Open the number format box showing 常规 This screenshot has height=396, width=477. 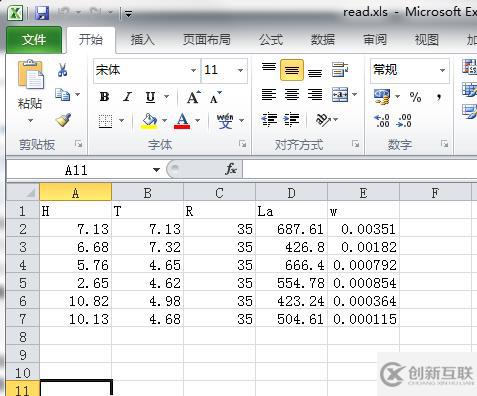click(x=410, y=70)
